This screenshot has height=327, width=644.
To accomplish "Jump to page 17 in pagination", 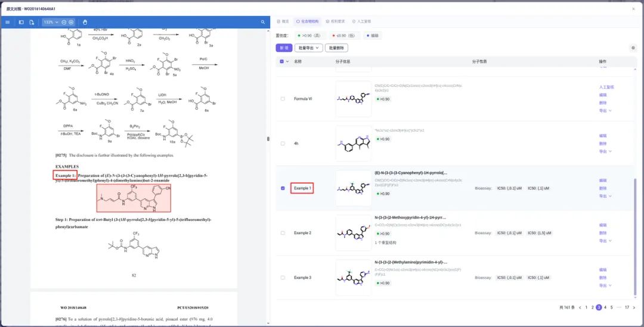I will 627,307.
